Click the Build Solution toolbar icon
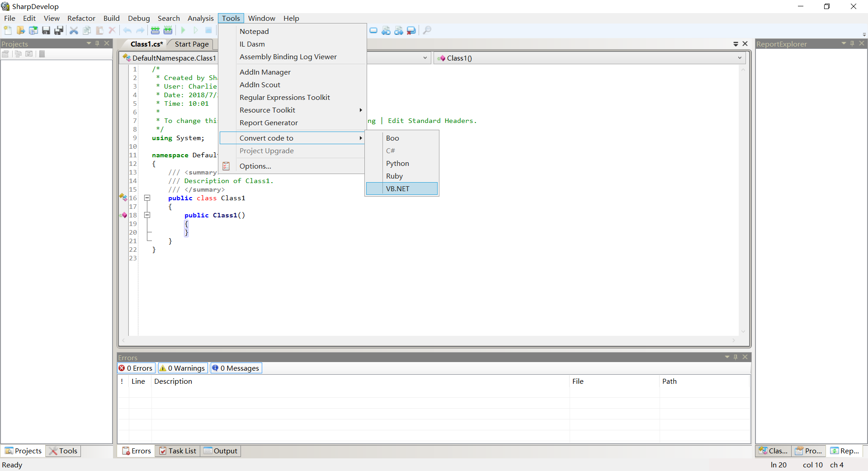The height and width of the screenshot is (471, 868). [155, 30]
